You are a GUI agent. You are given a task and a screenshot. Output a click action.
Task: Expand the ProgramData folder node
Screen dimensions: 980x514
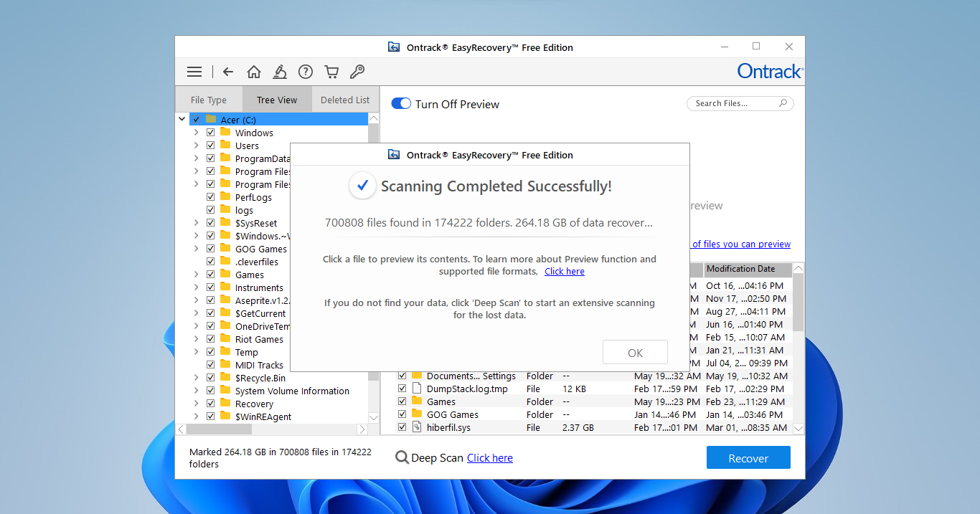coord(196,158)
